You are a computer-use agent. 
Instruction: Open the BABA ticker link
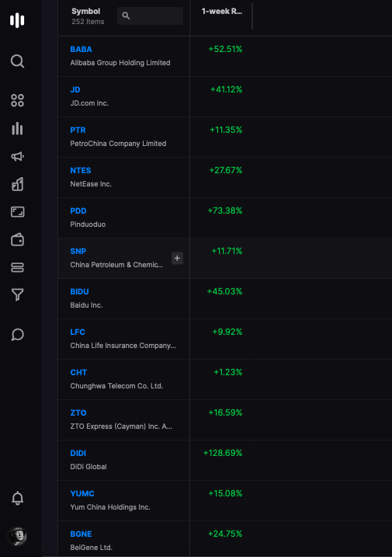(81, 50)
